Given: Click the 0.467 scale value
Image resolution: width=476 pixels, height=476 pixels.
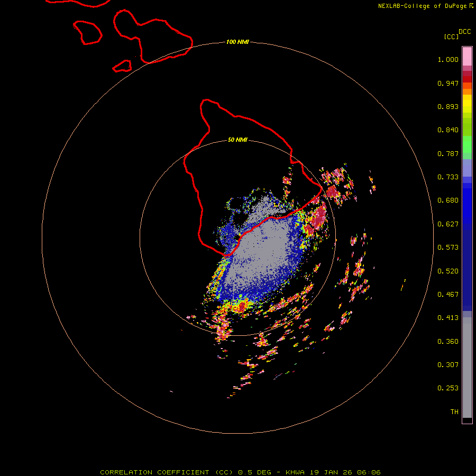Looking at the screenshot, I should click(x=448, y=295).
